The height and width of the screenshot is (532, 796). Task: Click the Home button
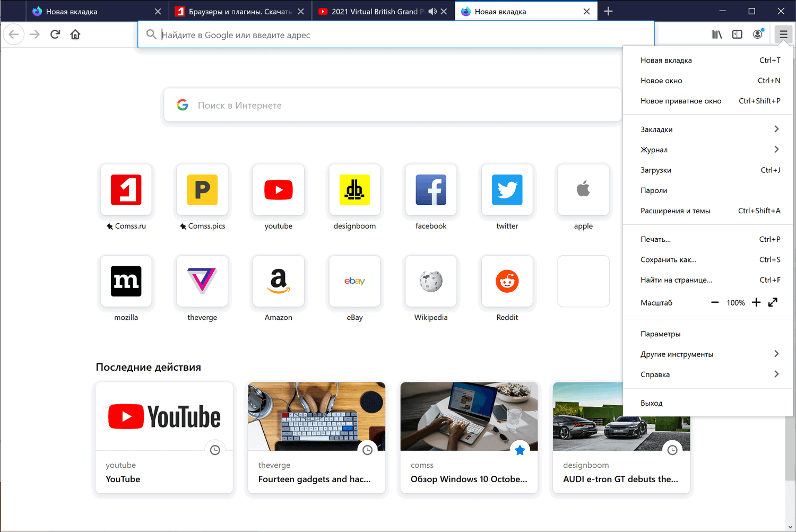75,34
